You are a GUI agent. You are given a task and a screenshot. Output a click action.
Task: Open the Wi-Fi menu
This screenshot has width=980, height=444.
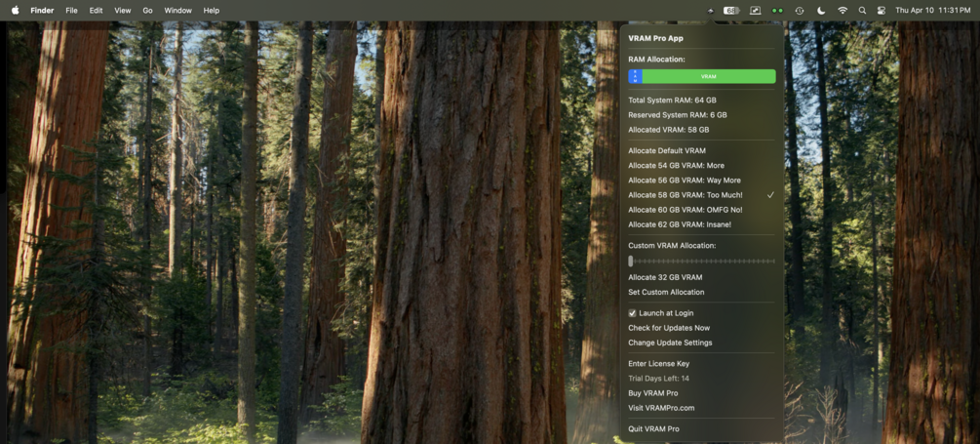(843, 11)
